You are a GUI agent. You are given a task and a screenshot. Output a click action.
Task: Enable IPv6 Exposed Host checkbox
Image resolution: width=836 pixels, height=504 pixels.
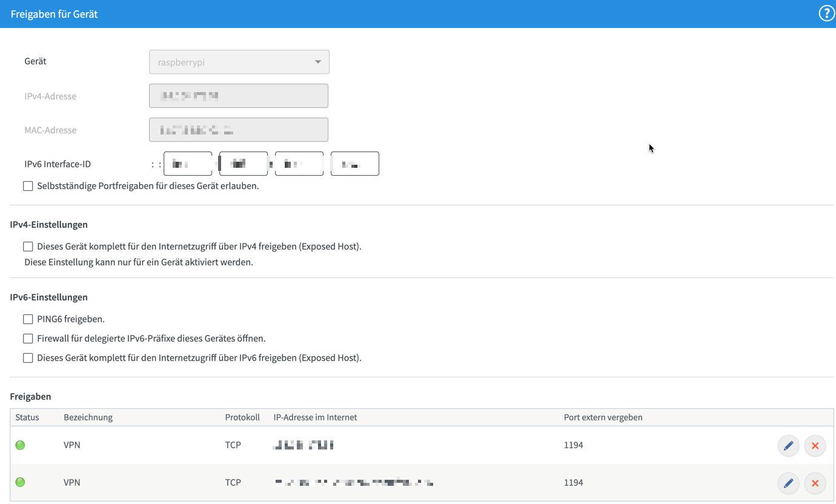28,358
